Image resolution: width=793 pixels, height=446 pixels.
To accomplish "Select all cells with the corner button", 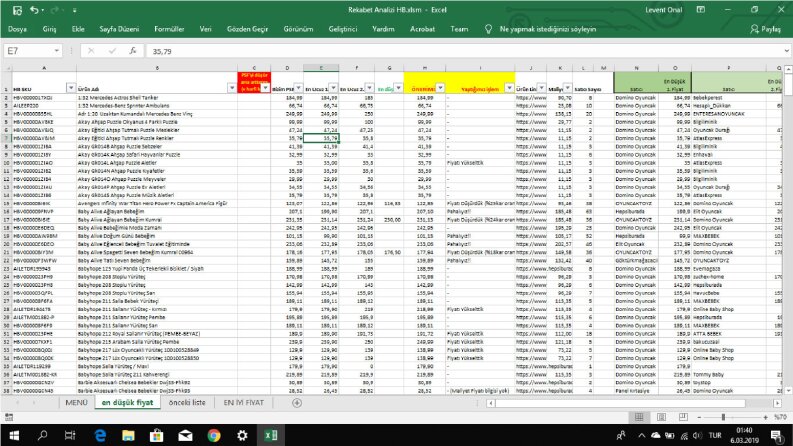I will tap(7, 68).
